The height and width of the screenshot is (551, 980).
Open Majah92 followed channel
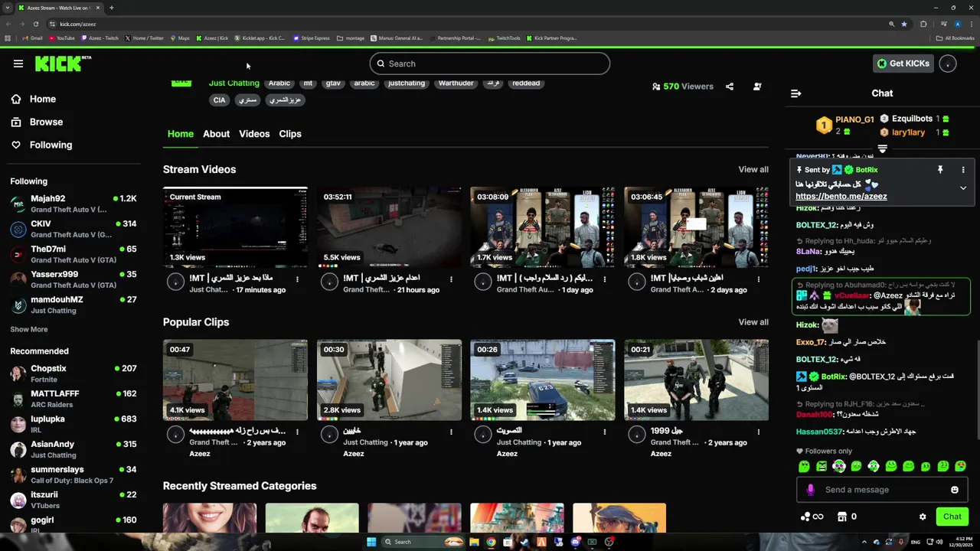(73, 204)
